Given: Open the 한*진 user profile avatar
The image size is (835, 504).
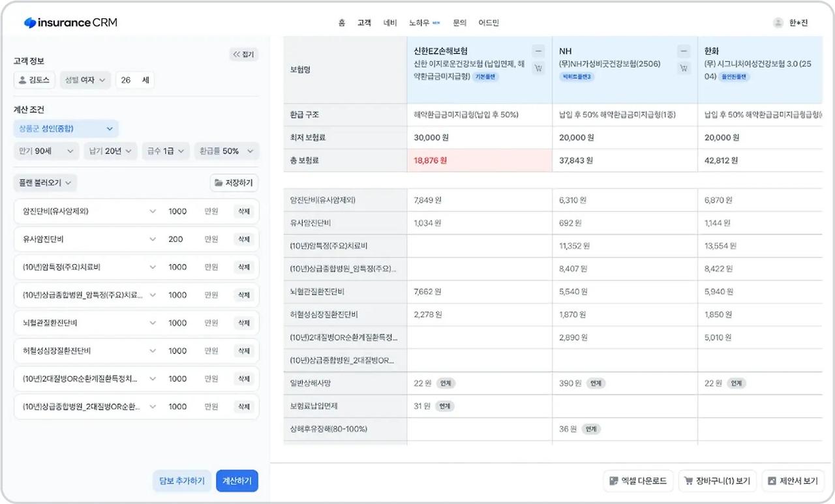Looking at the screenshot, I should 778,23.
